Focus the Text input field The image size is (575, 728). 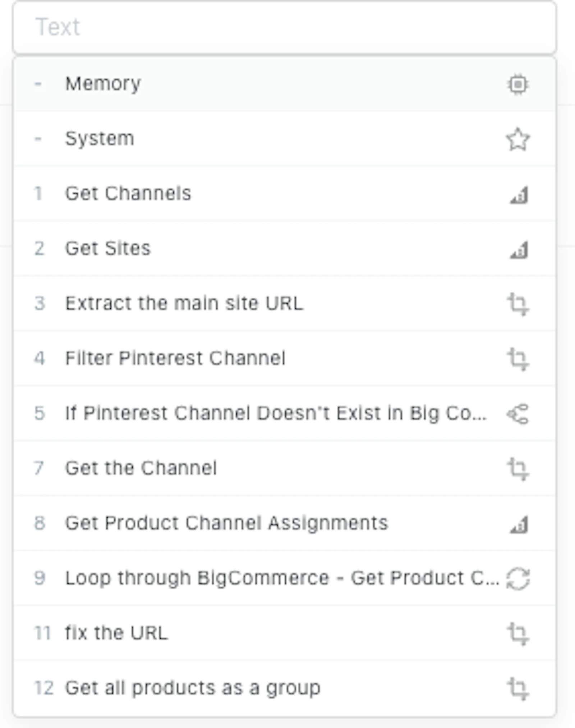285,27
